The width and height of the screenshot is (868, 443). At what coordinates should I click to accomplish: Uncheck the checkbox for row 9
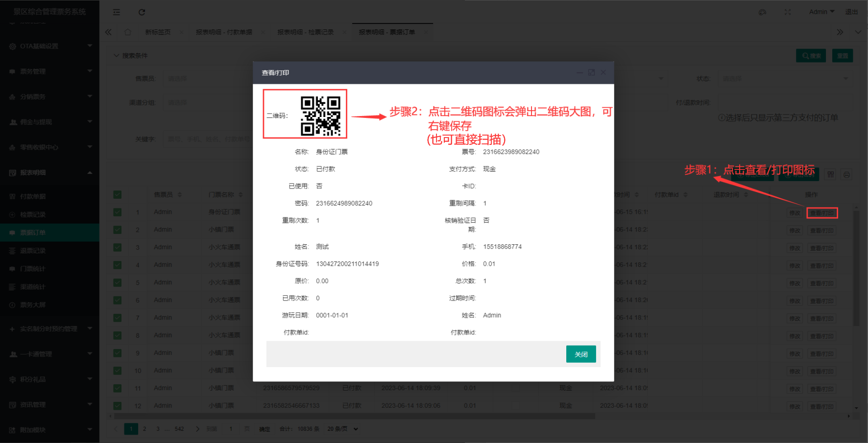click(x=118, y=353)
